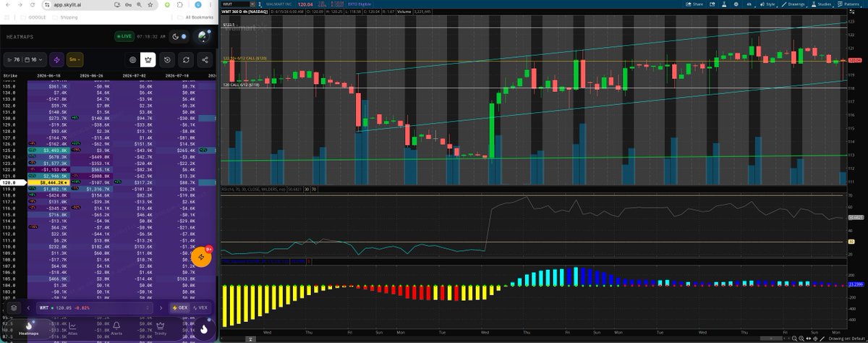Toggle dark mode moon switch
The image size is (868, 343).
point(179,37)
